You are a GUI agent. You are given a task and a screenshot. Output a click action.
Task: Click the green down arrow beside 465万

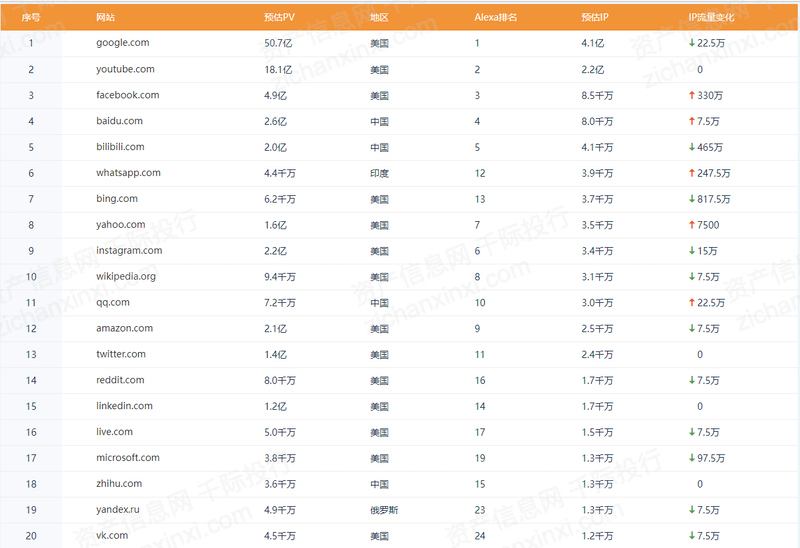pos(691,147)
